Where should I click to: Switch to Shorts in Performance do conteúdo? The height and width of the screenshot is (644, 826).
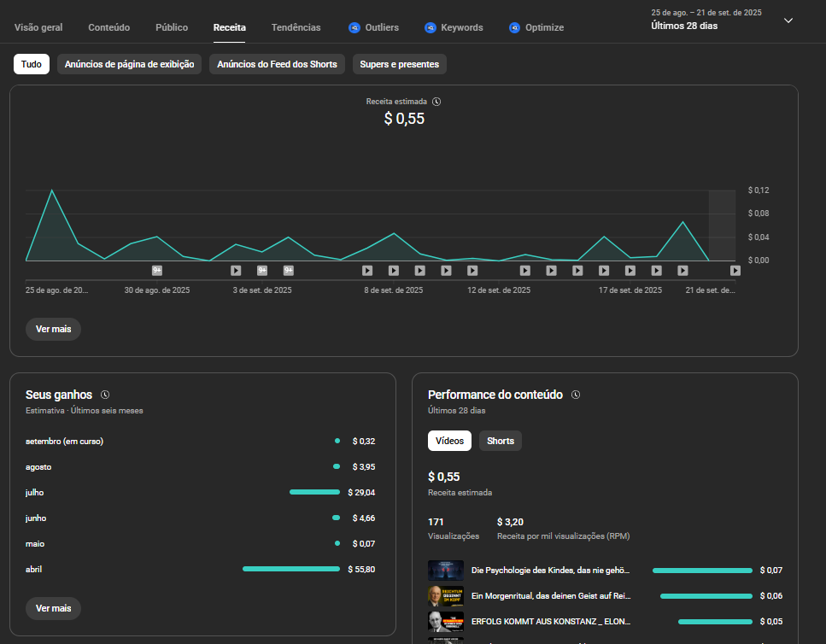tap(500, 441)
